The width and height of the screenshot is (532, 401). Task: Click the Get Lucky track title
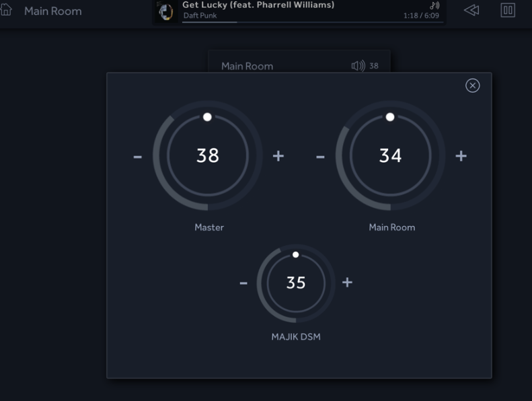pos(258,5)
